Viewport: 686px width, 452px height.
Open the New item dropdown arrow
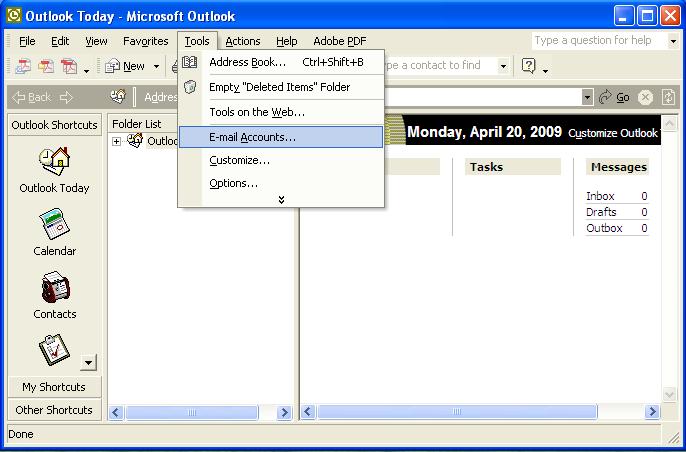tap(156, 67)
